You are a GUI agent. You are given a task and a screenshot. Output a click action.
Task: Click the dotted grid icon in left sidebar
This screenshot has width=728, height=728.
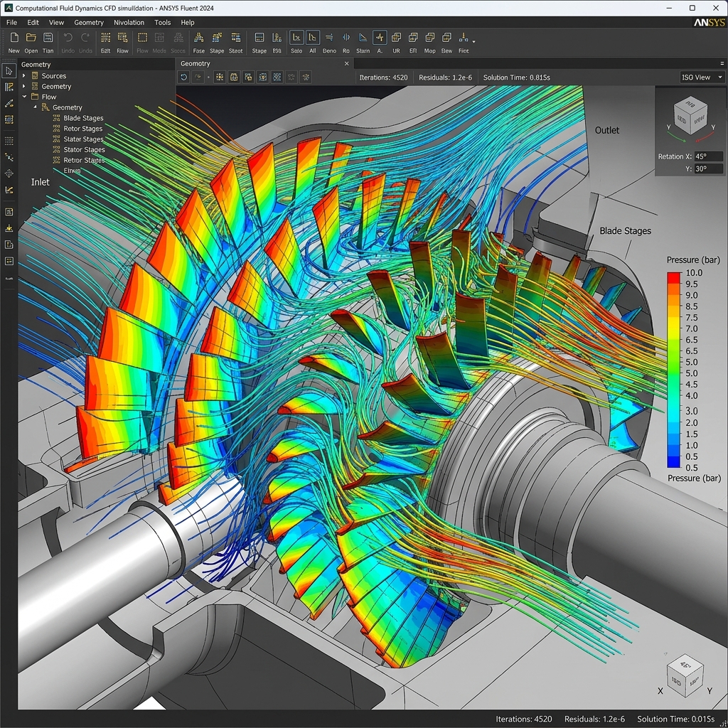[9, 141]
